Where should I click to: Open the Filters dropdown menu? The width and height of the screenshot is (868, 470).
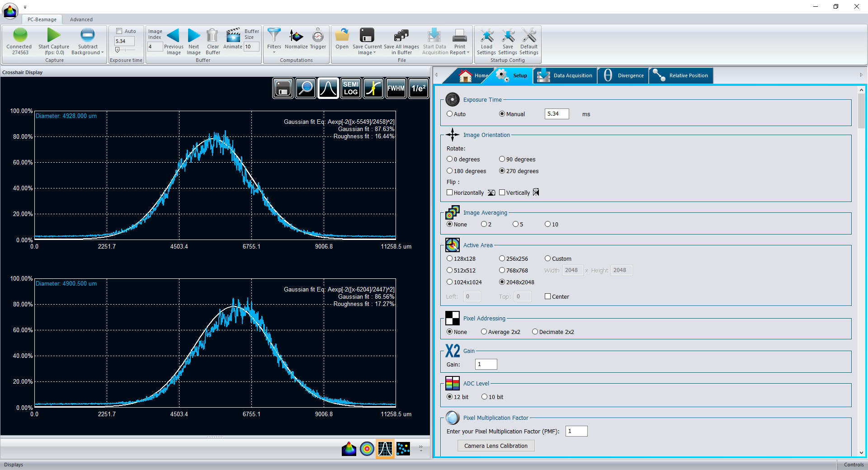pos(274,52)
